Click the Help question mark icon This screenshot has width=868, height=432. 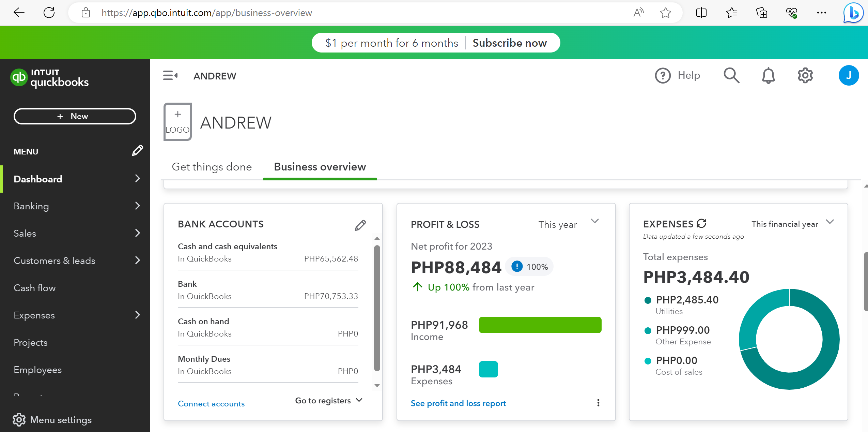663,75
